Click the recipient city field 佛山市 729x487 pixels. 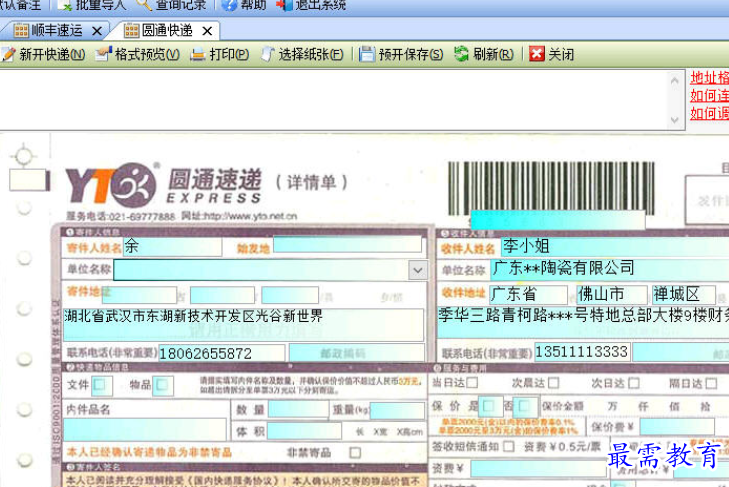[x=611, y=294]
